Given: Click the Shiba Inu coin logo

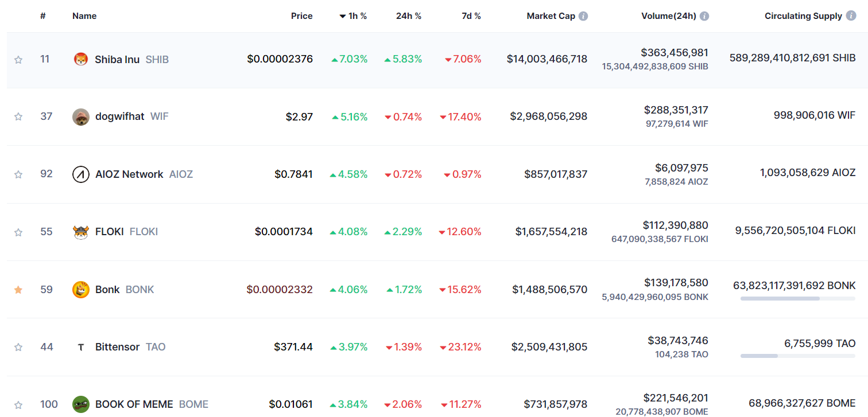Looking at the screenshot, I should tap(81, 59).
